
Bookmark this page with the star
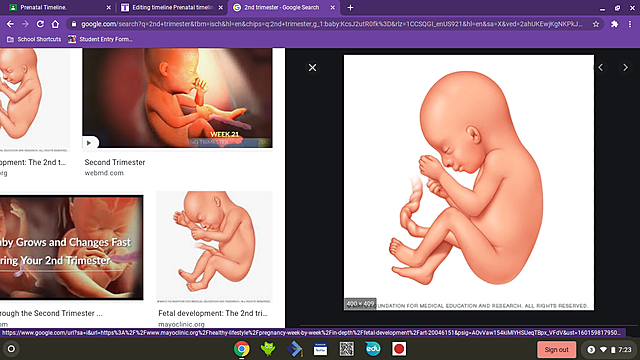click(x=596, y=24)
